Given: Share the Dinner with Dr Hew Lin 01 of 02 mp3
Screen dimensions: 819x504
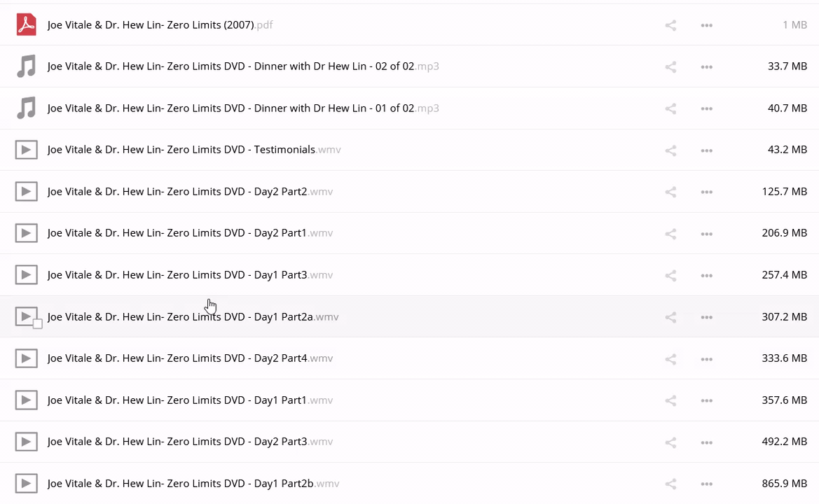Looking at the screenshot, I should click(670, 108).
